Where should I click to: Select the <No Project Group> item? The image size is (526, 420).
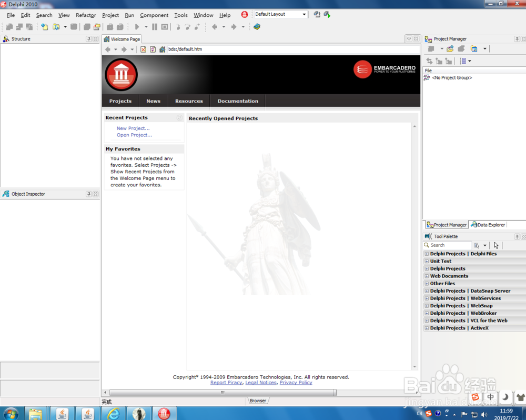pos(451,77)
